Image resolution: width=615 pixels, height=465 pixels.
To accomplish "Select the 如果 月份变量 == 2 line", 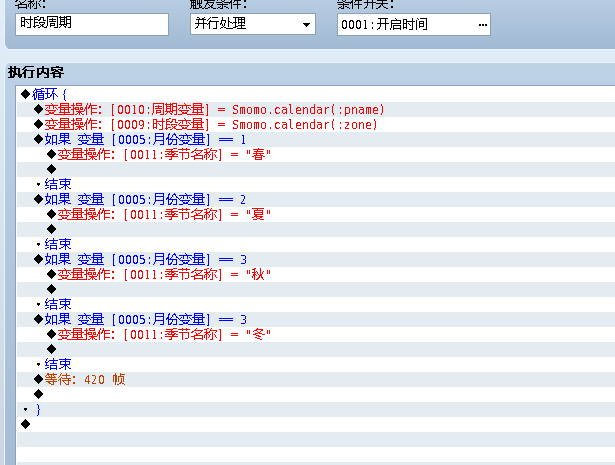I will click(x=316, y=200).
